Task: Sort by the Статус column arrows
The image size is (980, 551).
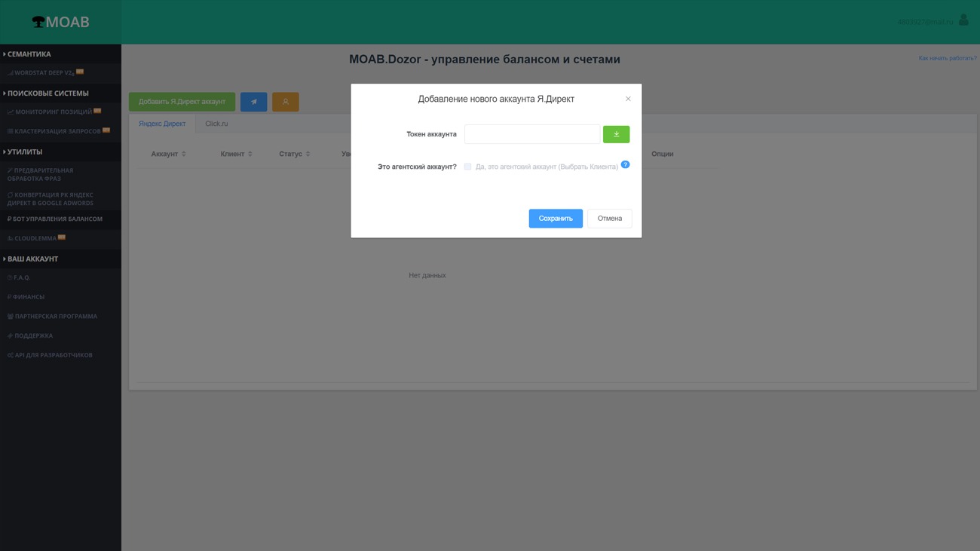Action: pyautogui.click(x=308, y=154)
